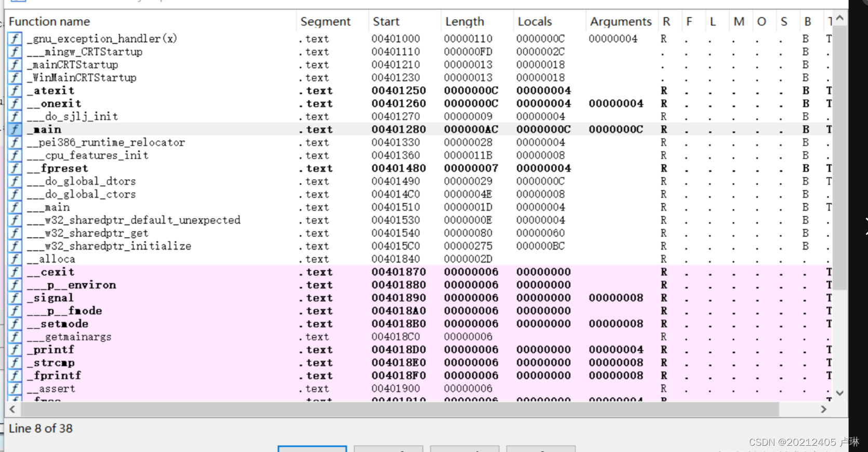The image size is (868, 452).
Task: Click locals value 000000BC
Action: click(540, 246)
